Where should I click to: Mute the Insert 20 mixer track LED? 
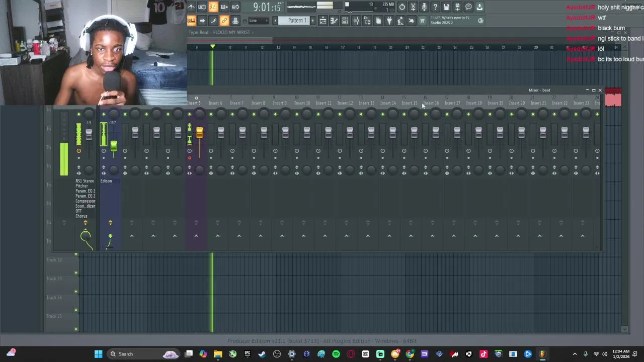(x=511, y=115)
